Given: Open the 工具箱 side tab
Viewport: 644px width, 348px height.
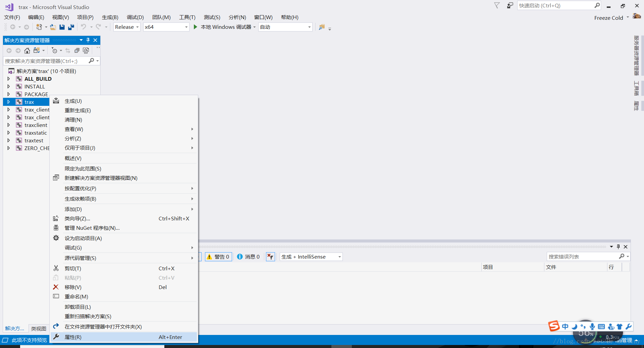Looking at the screenshot, I should tap(636, 88).
